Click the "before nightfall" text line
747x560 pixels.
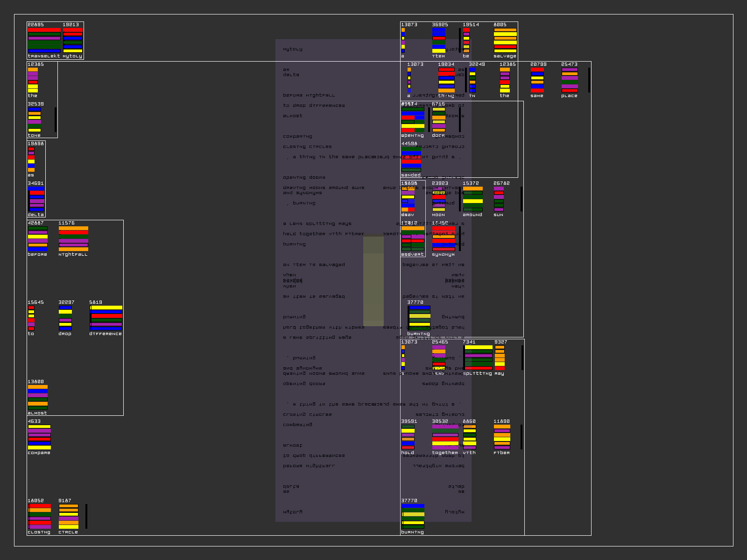pyautogui.click(x=309, y=95)
